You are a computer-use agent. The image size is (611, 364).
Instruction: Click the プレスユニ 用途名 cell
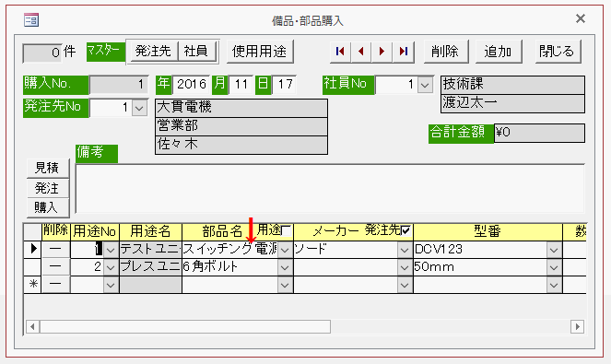click(x=150, y=267)
